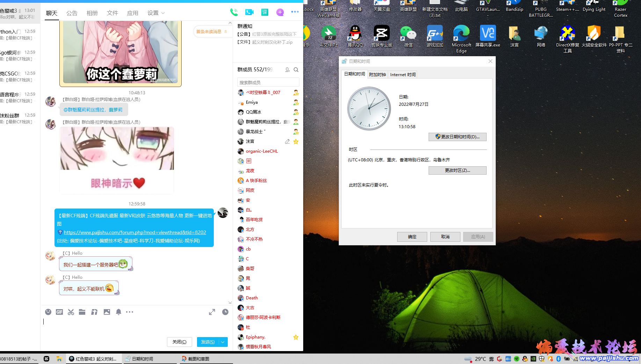Viewport: 641px width, 364px height.
Task: Switch to the 聊天 tab
Action: coord(52,13)
